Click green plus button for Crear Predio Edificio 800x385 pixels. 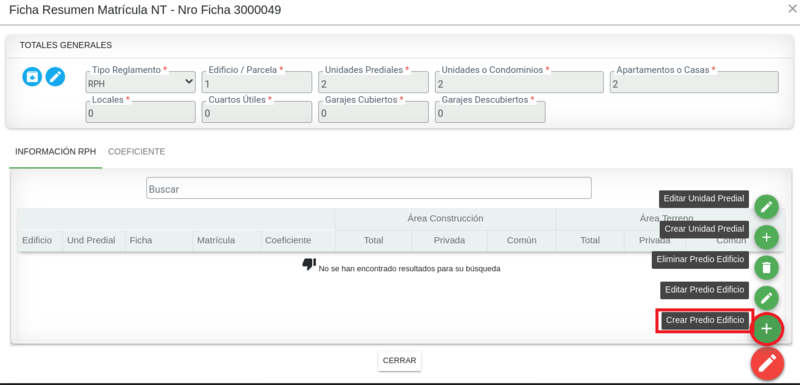(766, 329)
